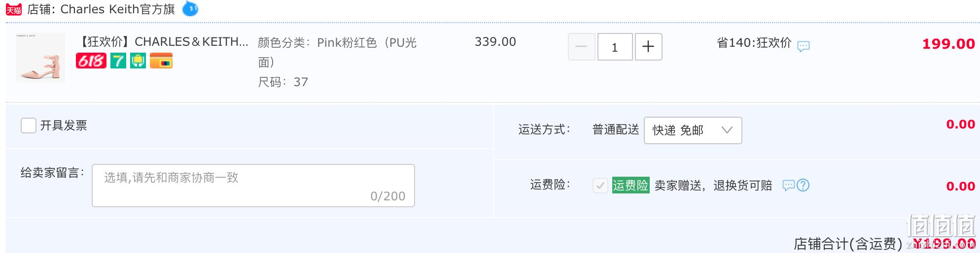Image resolution: width=980 pixels, height=253 pixels.
Task: Click the pink shoe product thumbnail
Action: [x=40, y=57]
